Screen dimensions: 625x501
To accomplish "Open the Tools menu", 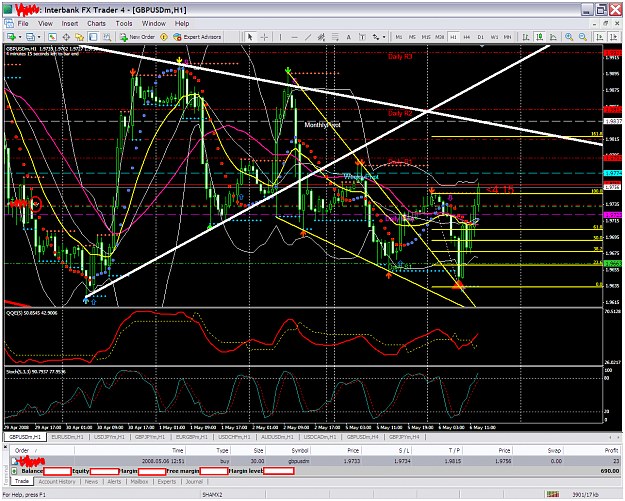I will tap(124, 24).
